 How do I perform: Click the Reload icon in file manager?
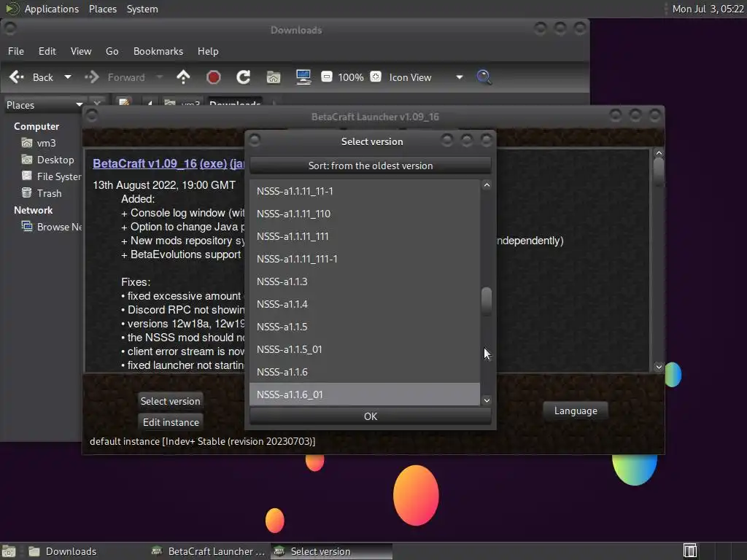[x=244, y=77]
